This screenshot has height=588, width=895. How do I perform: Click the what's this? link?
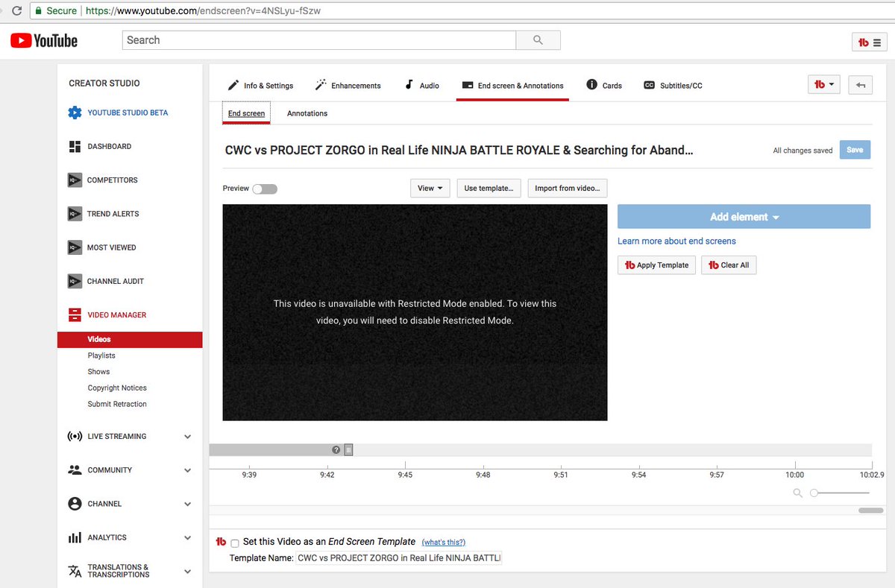443,543
